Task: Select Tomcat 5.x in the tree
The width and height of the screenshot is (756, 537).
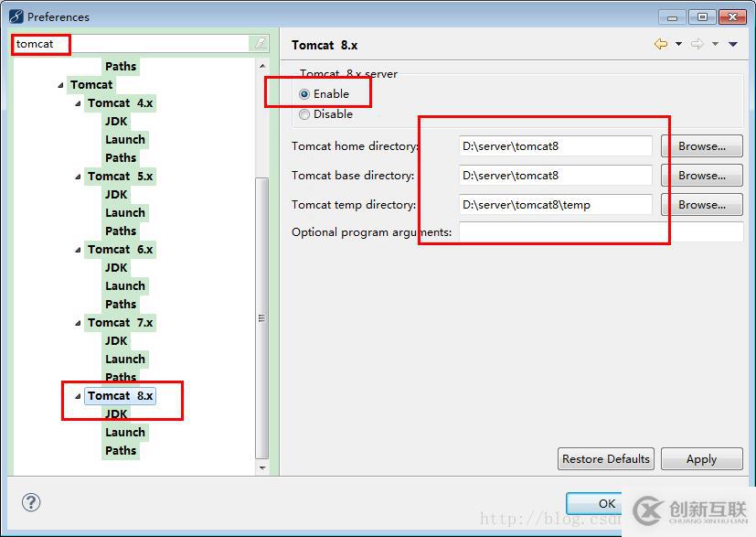Action: point(120,177)
